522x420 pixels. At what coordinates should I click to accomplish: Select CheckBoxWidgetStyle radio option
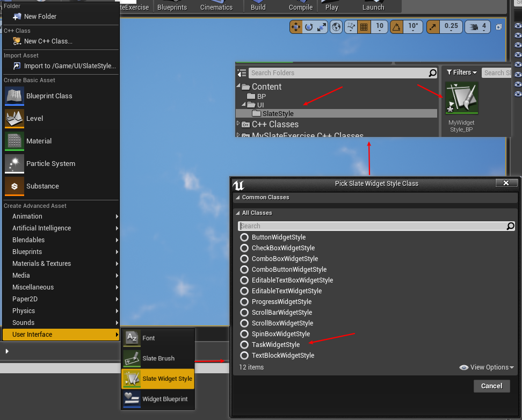(244, 248)
